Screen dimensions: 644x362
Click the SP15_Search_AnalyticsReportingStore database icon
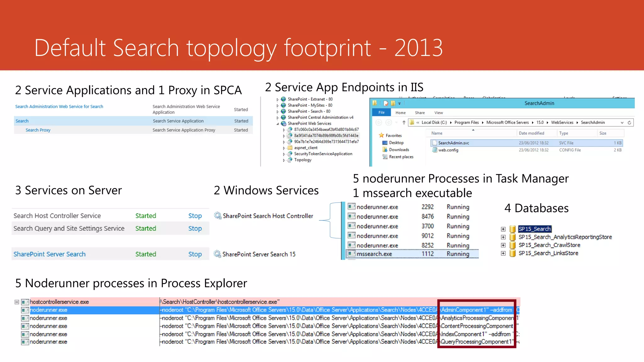tap(513, 237)
